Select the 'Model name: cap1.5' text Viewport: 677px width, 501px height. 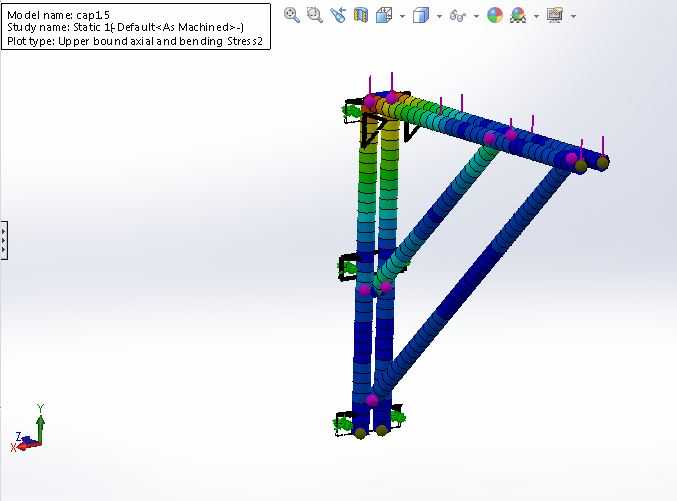58,15
